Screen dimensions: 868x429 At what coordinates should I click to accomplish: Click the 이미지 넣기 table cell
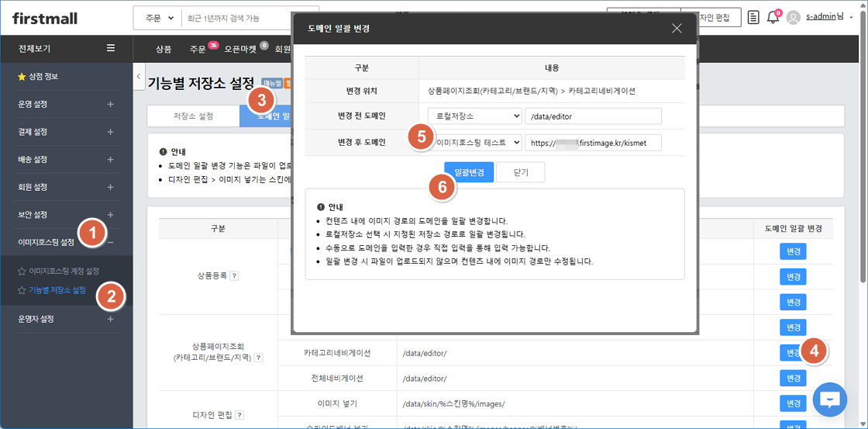pyautogui.click(x=336, y=403)
